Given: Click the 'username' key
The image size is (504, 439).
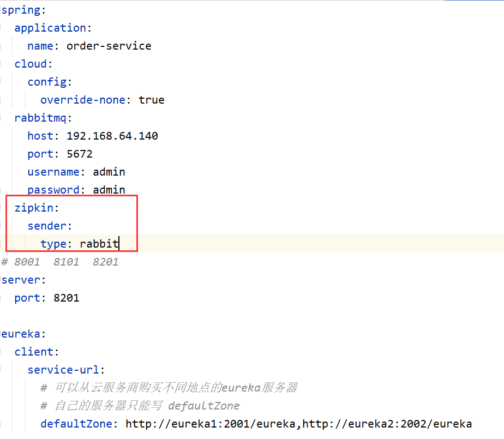Looking at the screenshot, I should tap(53, 172).
